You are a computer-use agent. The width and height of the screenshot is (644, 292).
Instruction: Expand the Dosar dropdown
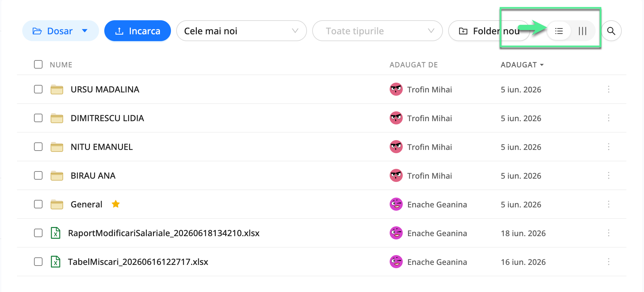(60, 31)
